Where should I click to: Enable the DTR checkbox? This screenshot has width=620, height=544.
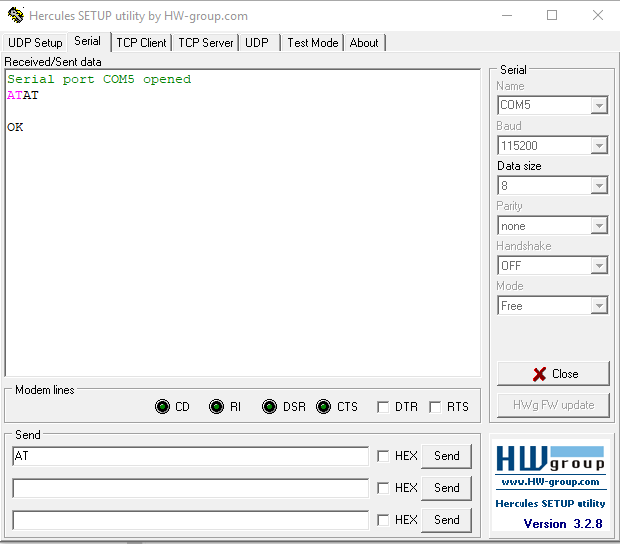tap(383, 407)
